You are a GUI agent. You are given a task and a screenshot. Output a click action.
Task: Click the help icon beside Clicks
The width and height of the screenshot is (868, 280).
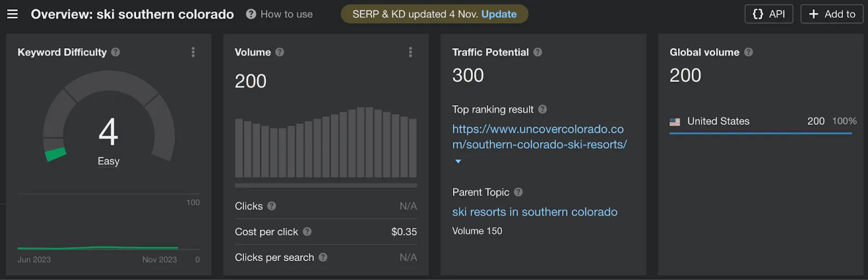272,206
